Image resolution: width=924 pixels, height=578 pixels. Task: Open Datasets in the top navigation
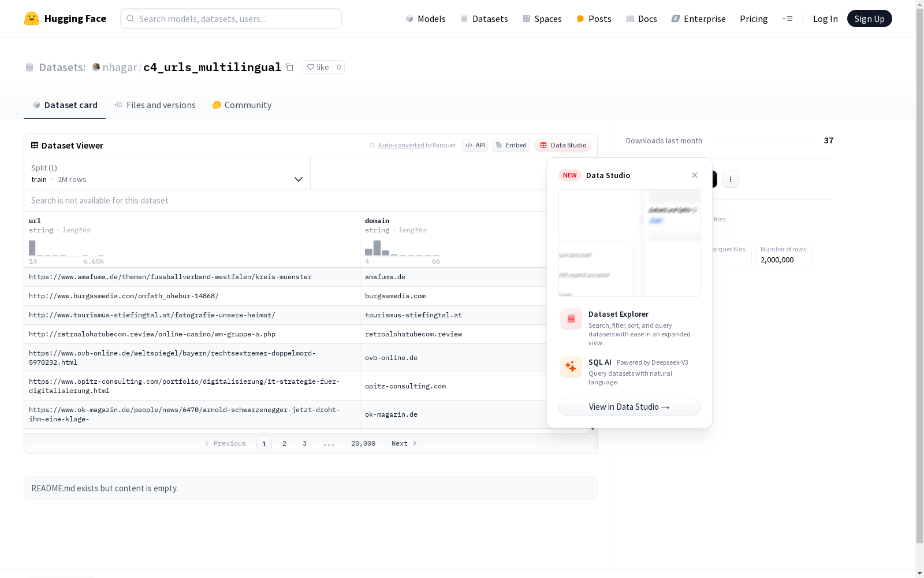tap(484, 18)
